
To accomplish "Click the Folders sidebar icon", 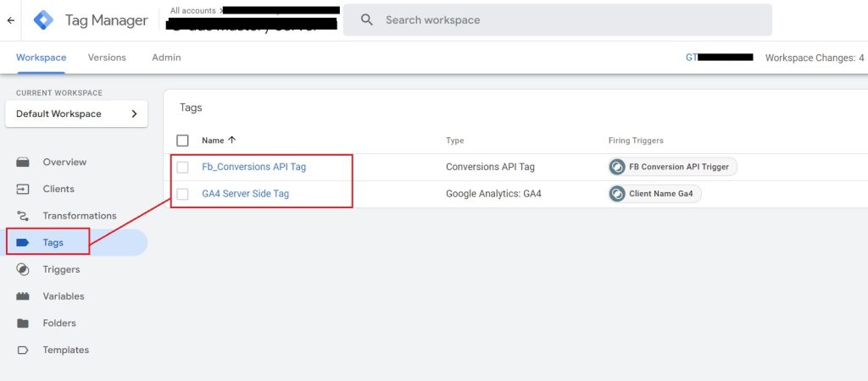I will click(23, 323).
